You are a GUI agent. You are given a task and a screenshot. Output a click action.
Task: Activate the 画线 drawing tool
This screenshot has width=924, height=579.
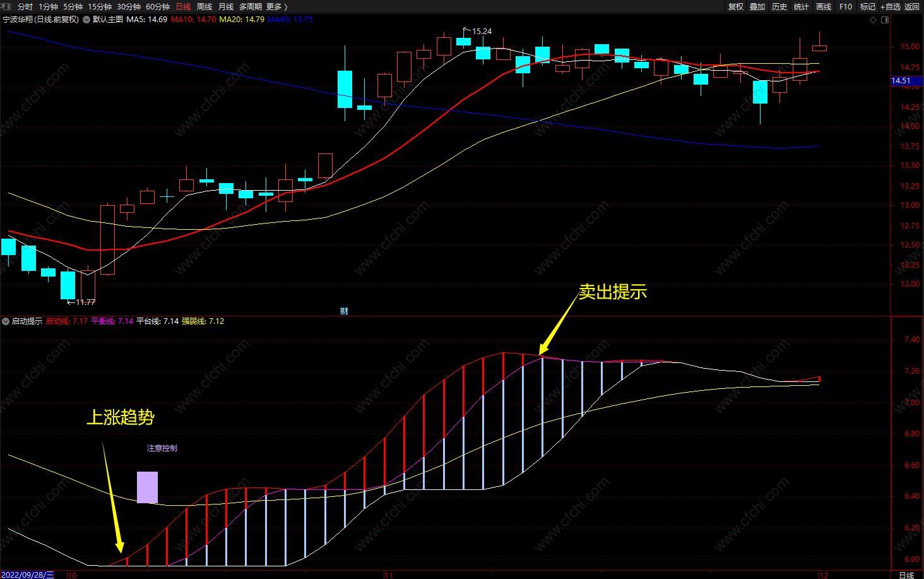coord(824,6)
